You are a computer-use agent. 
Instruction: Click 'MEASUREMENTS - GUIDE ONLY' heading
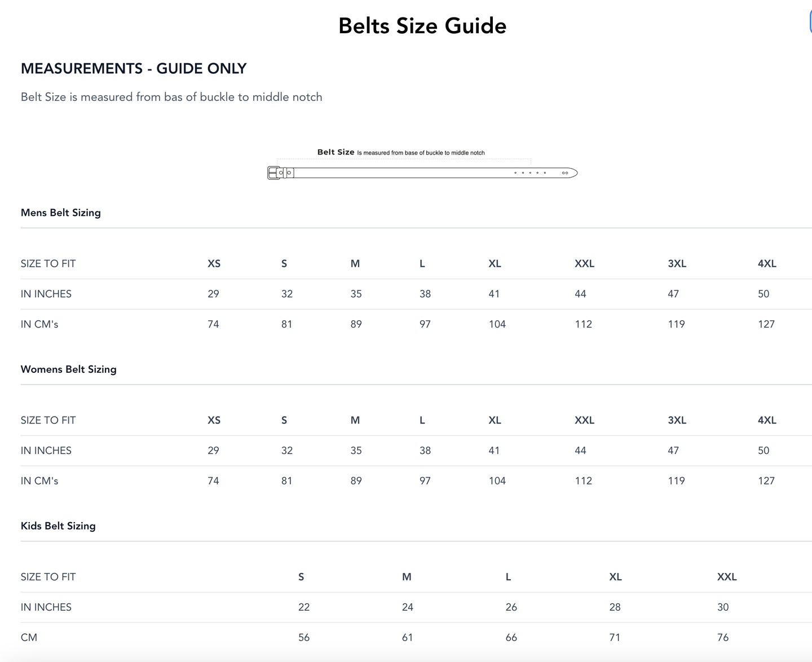click(134, 69)
